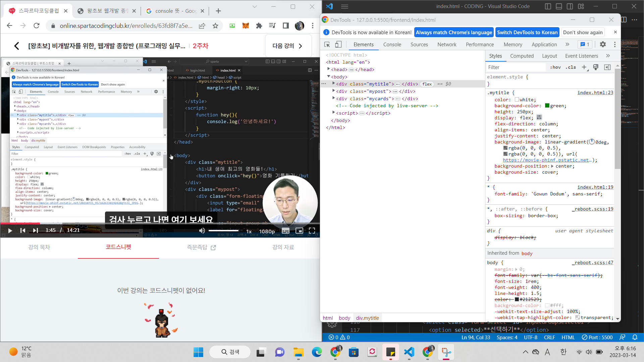Open the 즉문즉답 external link tab

(x=201, y=247)
